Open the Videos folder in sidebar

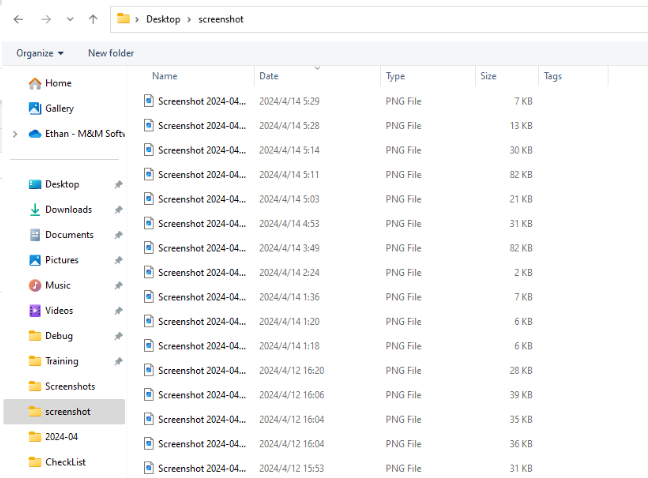pos(58,310)
